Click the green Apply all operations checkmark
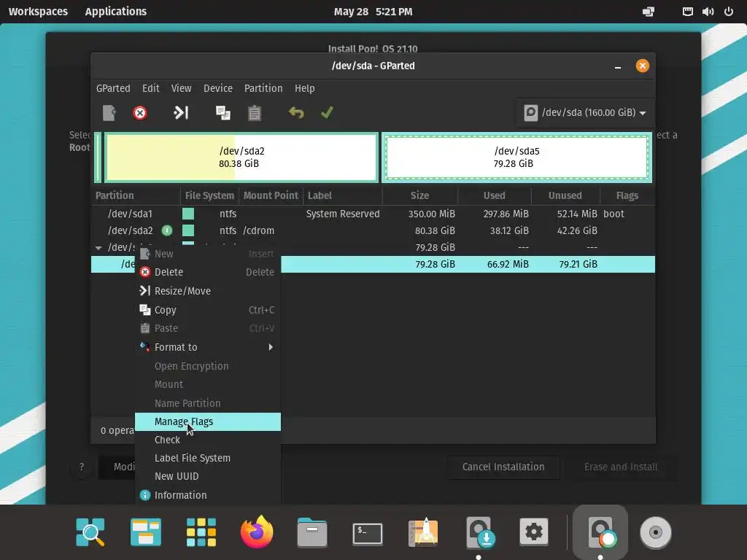This screenshot has height=560, width=747. point(327,113)
